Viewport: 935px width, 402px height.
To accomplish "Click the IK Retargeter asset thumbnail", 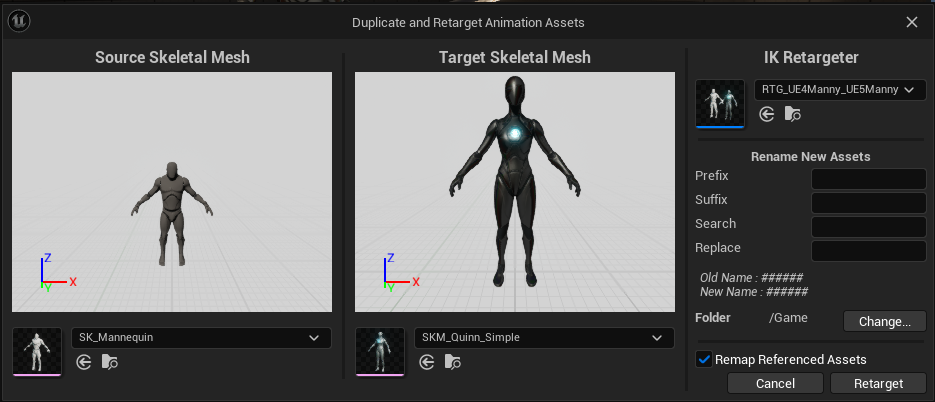I will [x=720, y=103].
